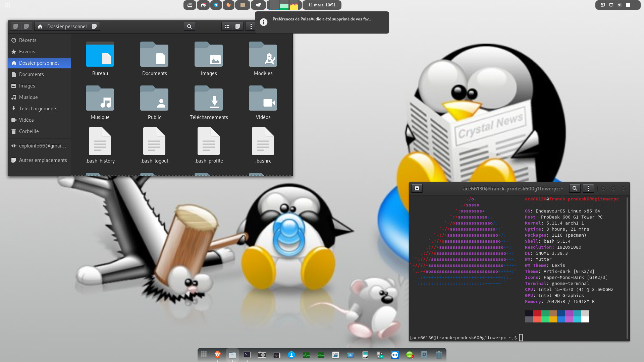Viewport: 644px width, 362px height.
Task: Open the screenshot camera app in dock
Action: (262, 355)
